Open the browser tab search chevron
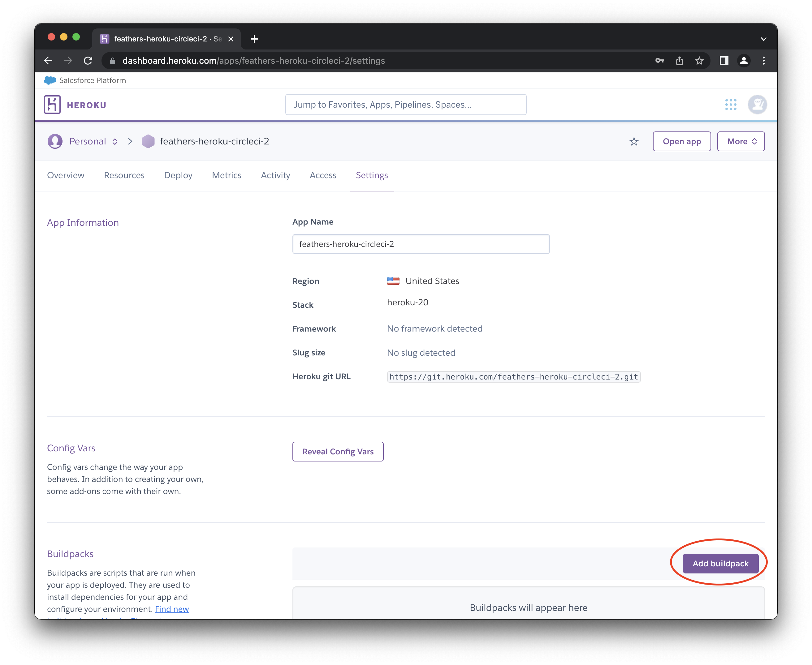The height and width of the screenshot is (665, 812). click(x=763, y=38)
